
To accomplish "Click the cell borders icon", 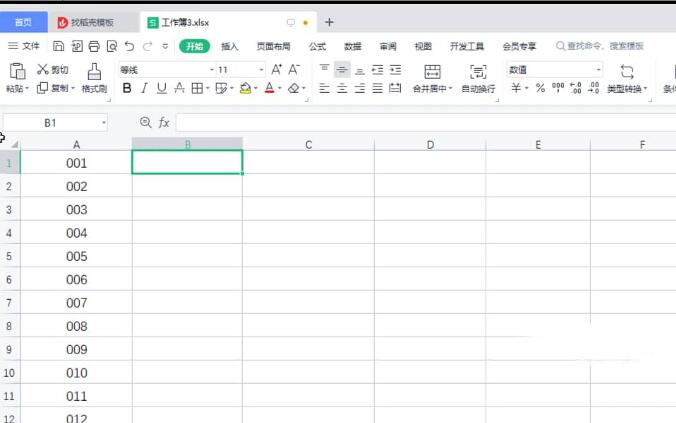I will (x=197, y=88).
